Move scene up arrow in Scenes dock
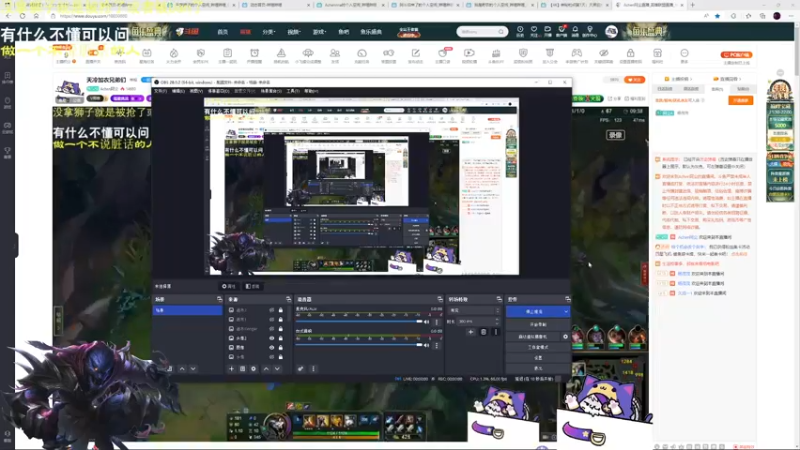The width and height of the screenshot is (800, 450). point(182,368)
